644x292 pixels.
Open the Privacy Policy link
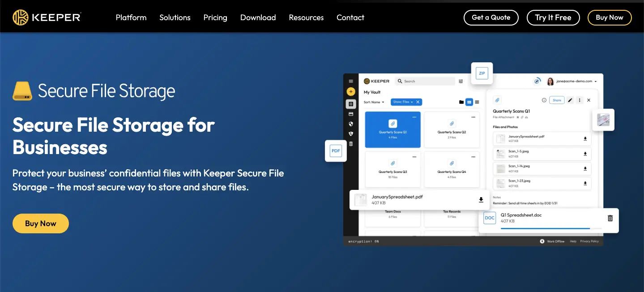tap(589, 241)
